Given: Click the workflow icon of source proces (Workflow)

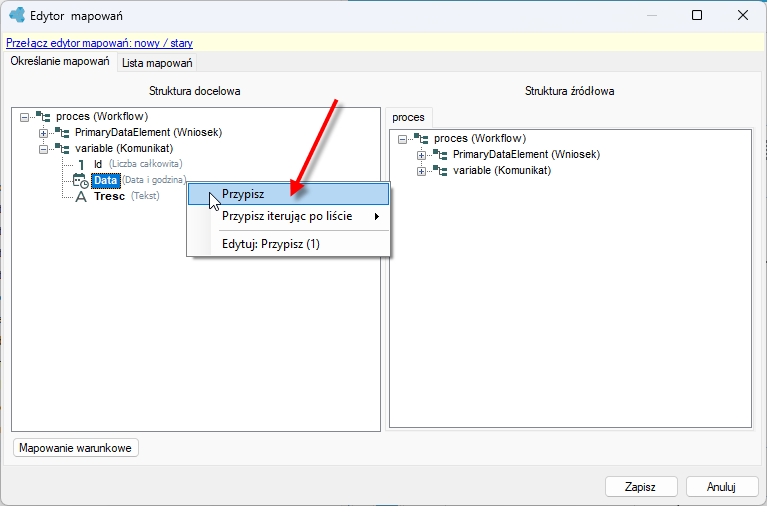Looking at the screenshot, I should click(421, 138).
